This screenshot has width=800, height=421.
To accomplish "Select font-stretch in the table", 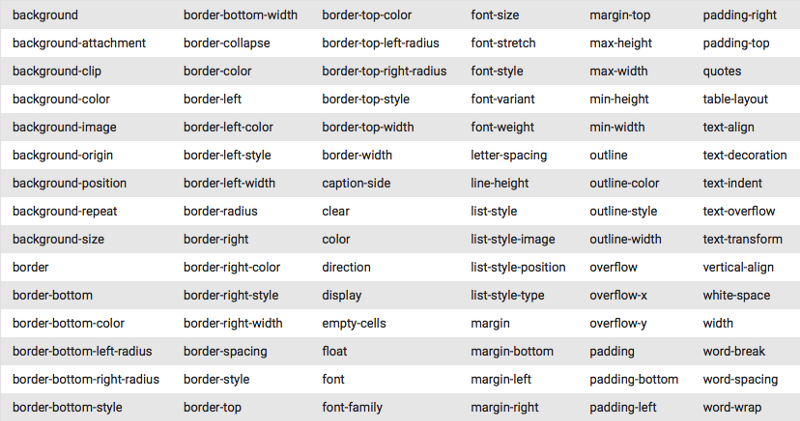I will tap(503, 43).
